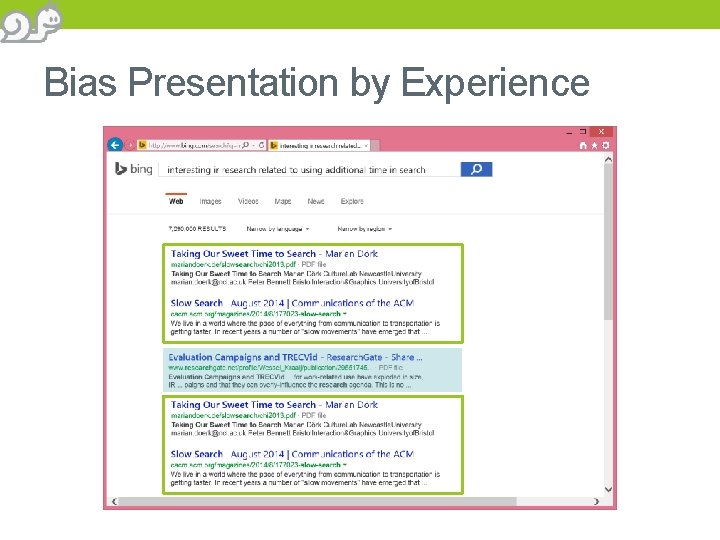The height and width of the screenshot is (540, 720).
Task: Click the browser back arrow button
Action: pyautogui.click(x=115, y=145)
